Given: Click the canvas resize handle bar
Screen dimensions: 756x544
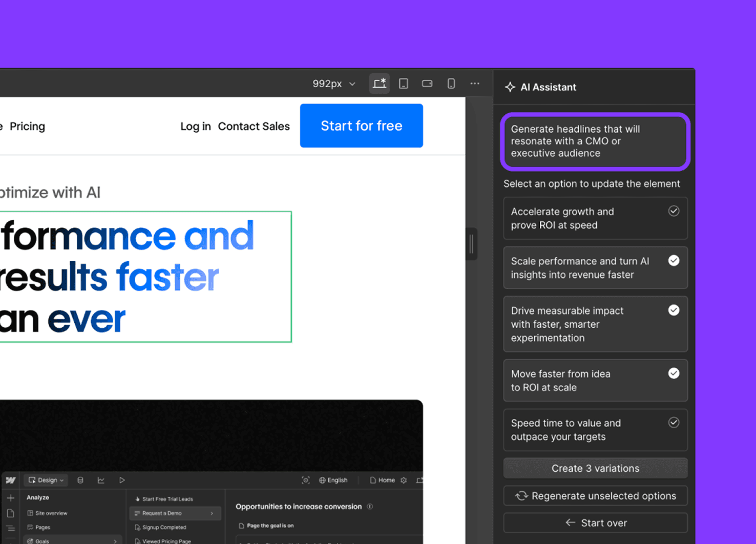Looking at the screenshot, I should point(472,244).
